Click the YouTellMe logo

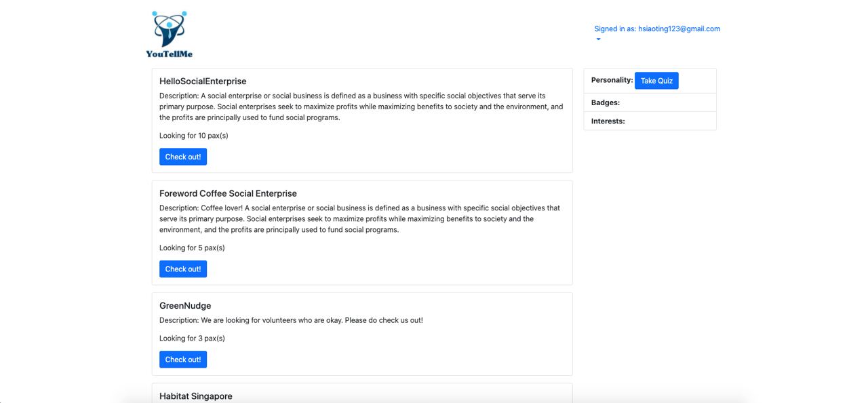click(169, 34)
